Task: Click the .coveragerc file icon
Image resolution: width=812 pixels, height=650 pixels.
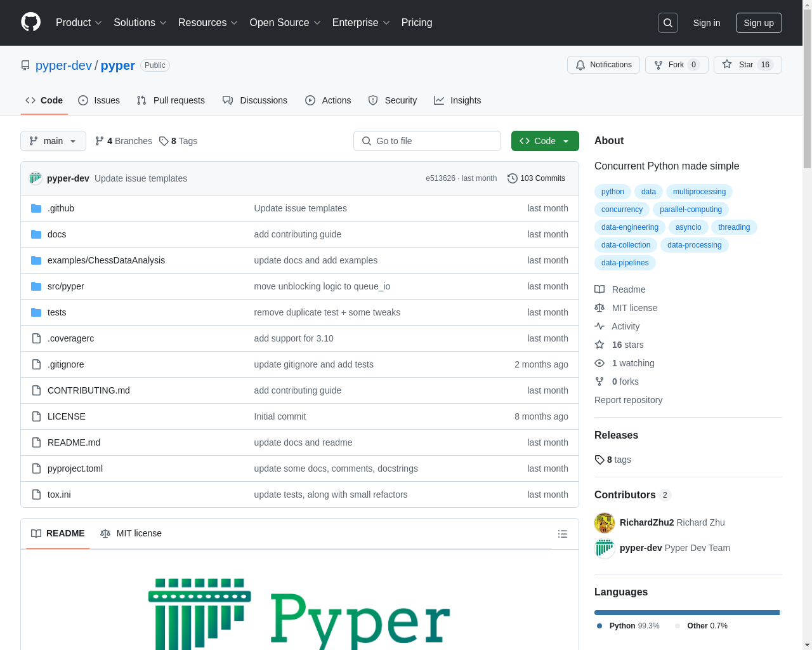Action: (x=36, y=338)
